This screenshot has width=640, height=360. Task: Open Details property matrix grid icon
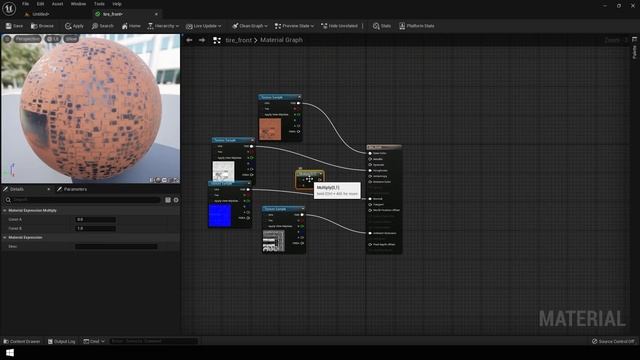[x=168, y=200]
